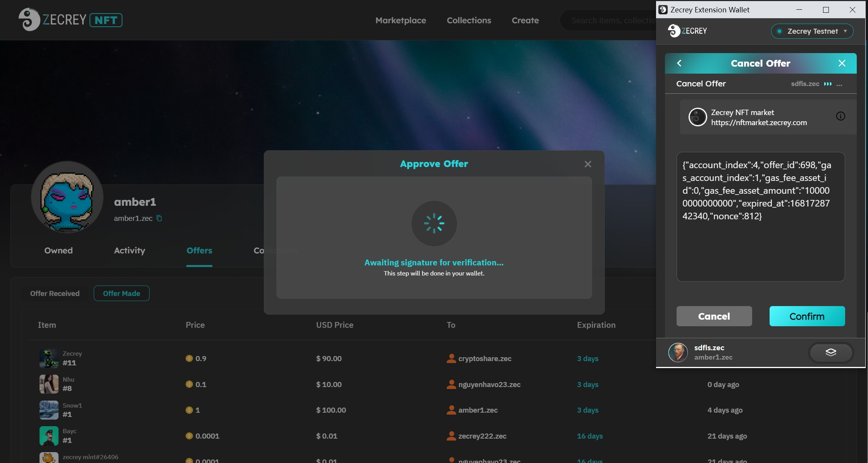Click the Zecrey NFT logo in header

[x=71, y=20]
